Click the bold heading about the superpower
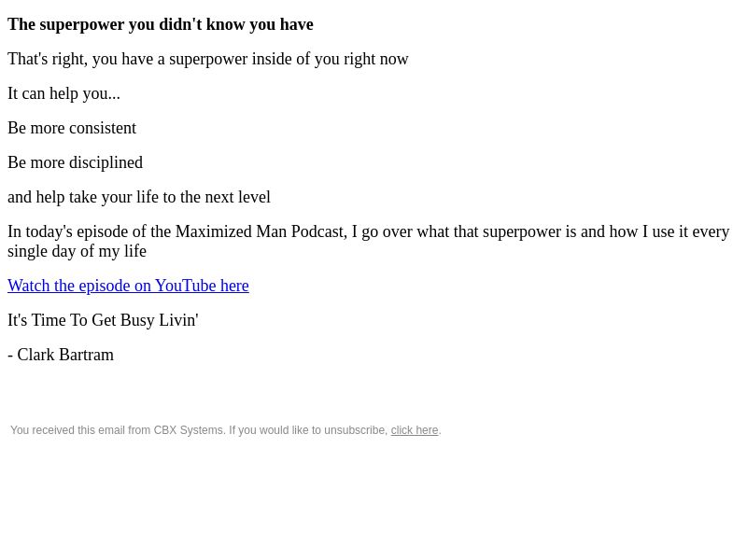Viewport: 747px width, 560px height. coord(161,24)
